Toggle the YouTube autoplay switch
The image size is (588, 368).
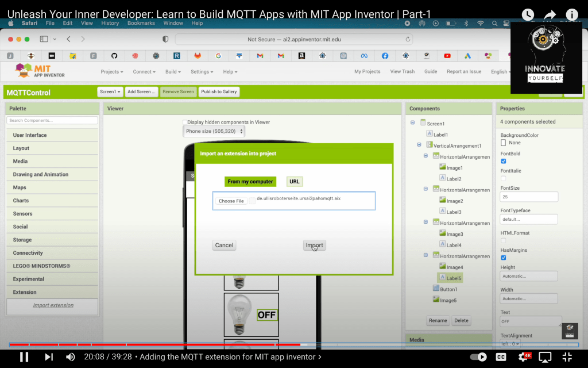[x=478, y=356]
